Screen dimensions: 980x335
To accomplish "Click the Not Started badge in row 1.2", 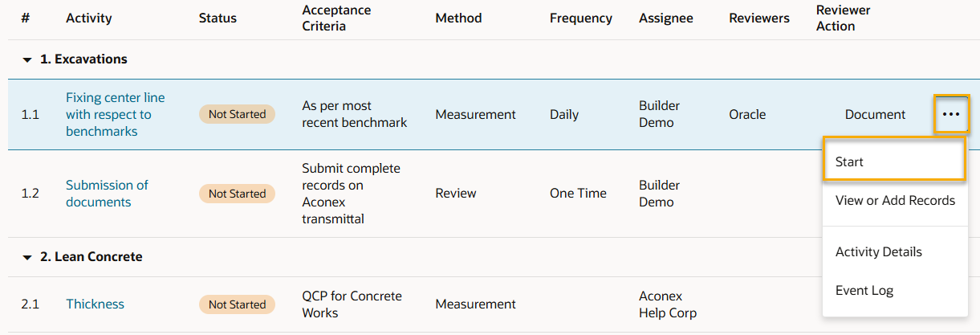I will 237,194.
